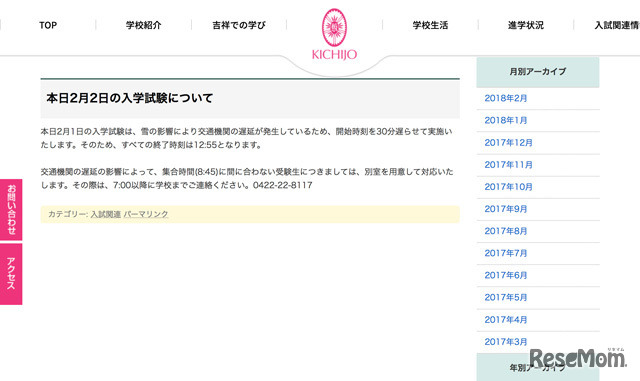Open the 2017年5月 archive

tap(506, 297)
